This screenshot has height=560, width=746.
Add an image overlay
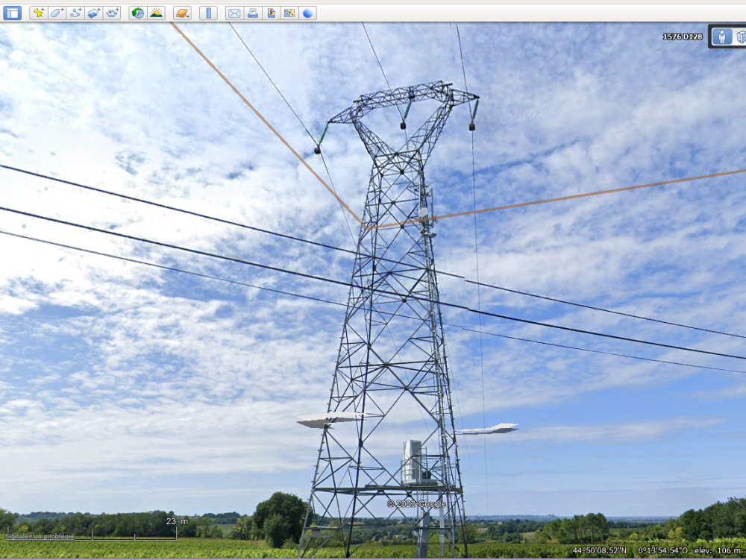[x=93, y=13]
